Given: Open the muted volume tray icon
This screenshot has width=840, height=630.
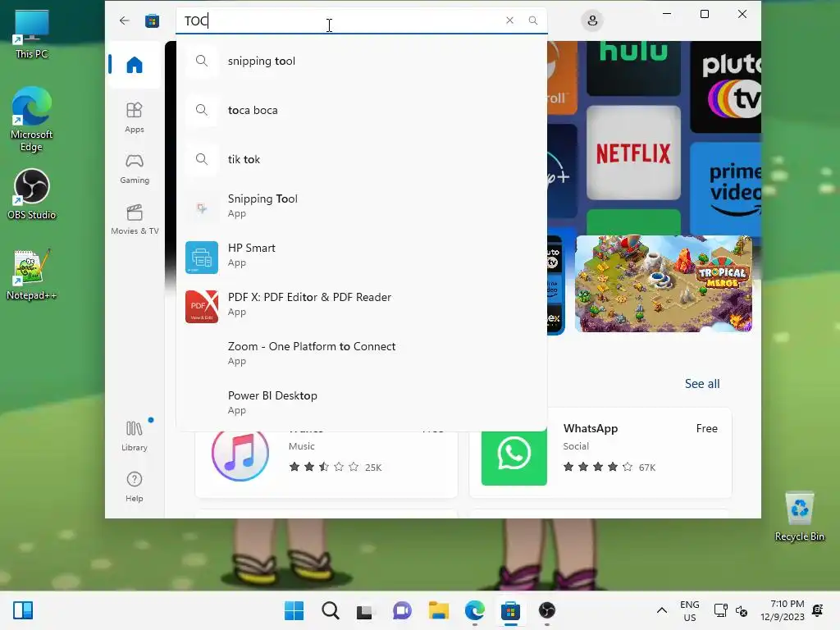Looking at the screenshot, I should (742, 610).
